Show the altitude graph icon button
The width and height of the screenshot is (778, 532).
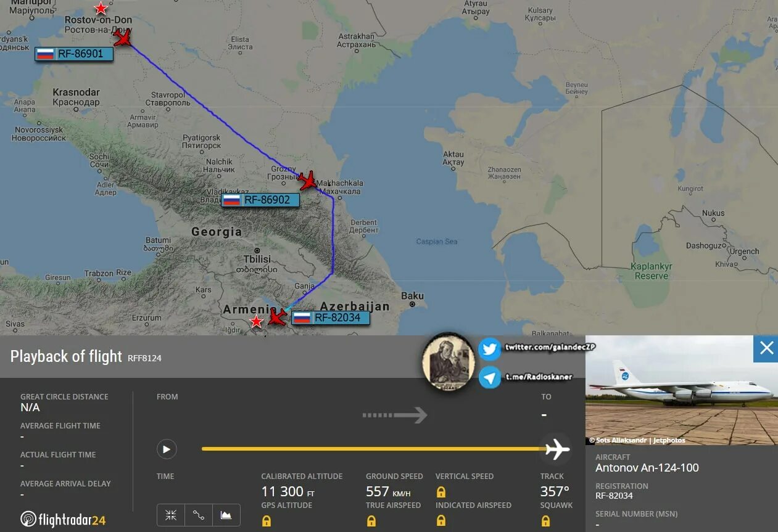click(x=226, y=515)
